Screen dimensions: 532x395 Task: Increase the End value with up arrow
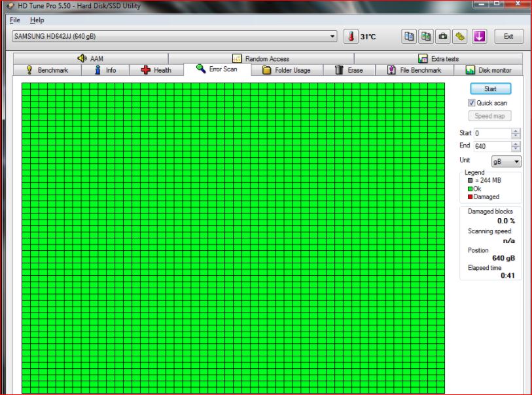516,144
